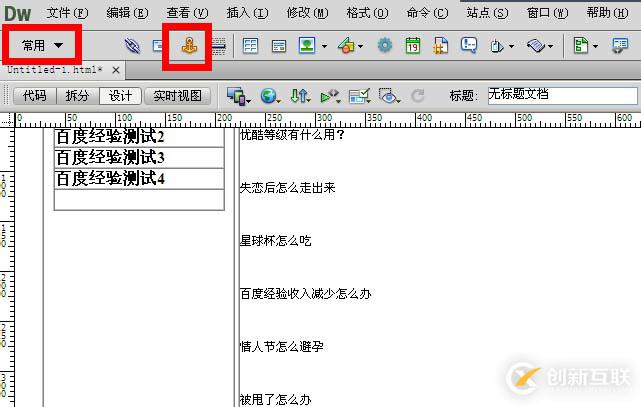
Task: Insert a widget using the gear icon
Action: tap(384, 45)
